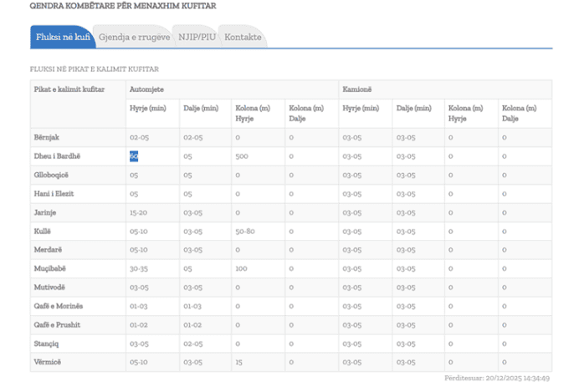This screenshot has width=579, height=392.
Task: Click the Vërmicë row label
Action: tap(48, 362)
